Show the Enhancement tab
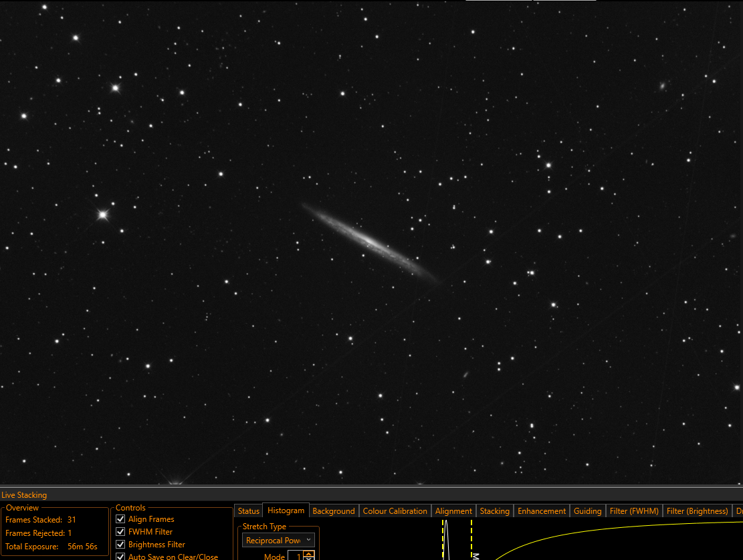 541,510
